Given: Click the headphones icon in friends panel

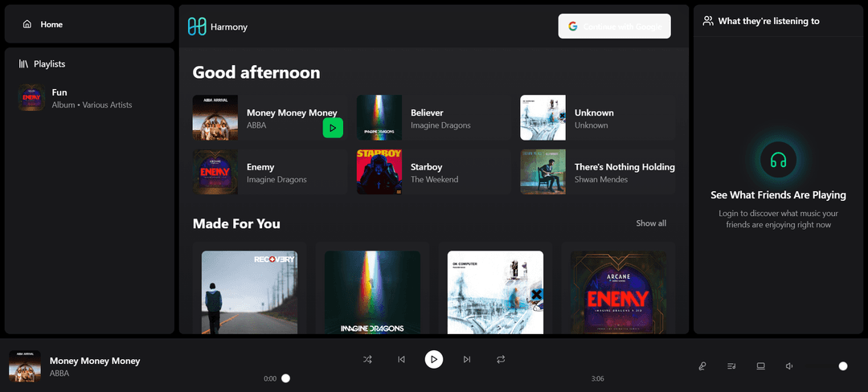Looking at the screenshot, I should [778, 161].
